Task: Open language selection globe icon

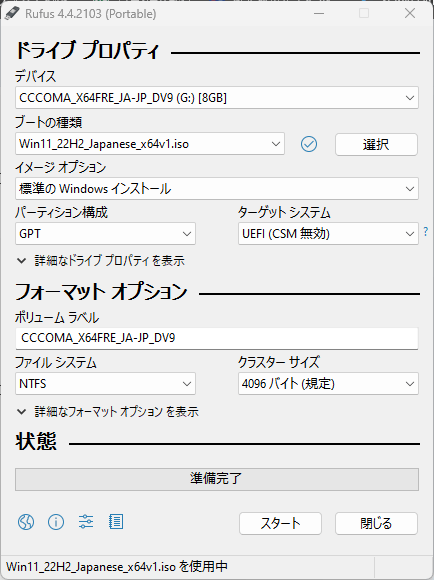Action: point(26,522)
